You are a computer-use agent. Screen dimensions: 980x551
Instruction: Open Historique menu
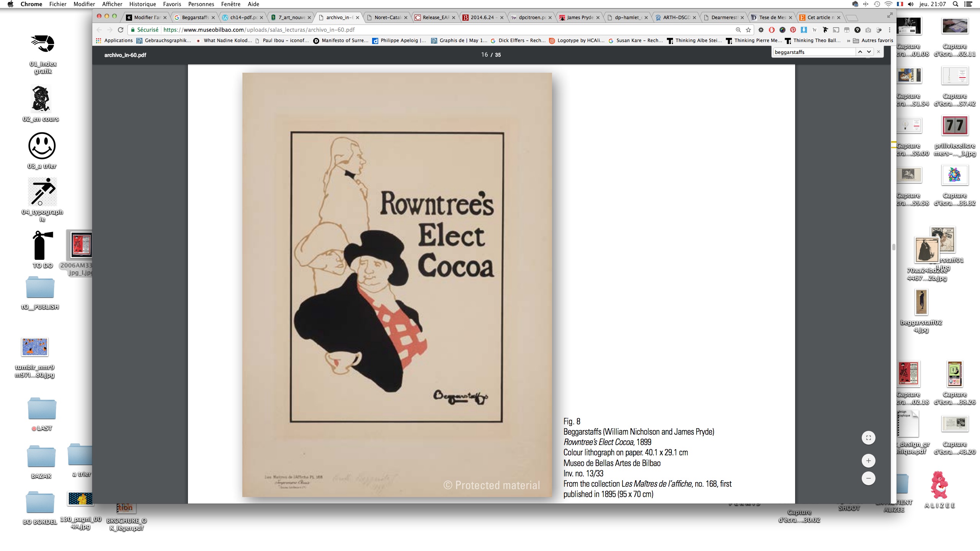click(x=142, y=4)
